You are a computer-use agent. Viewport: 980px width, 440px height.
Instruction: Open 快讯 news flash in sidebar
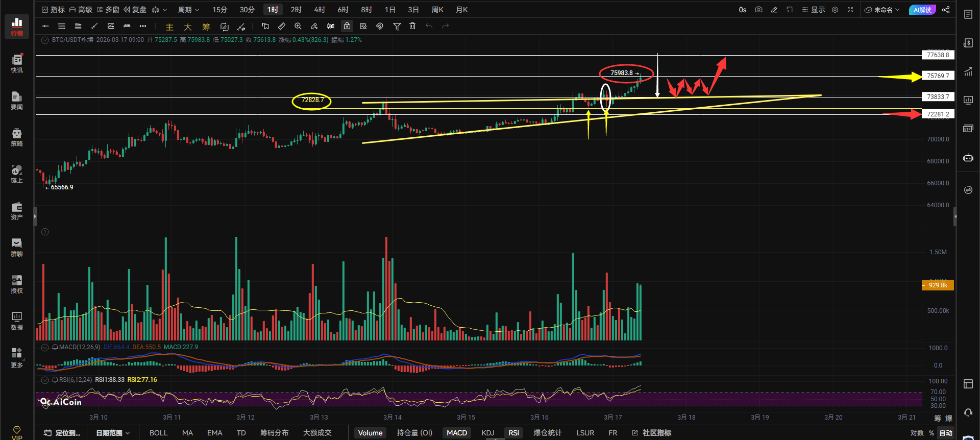coord(17,63)
